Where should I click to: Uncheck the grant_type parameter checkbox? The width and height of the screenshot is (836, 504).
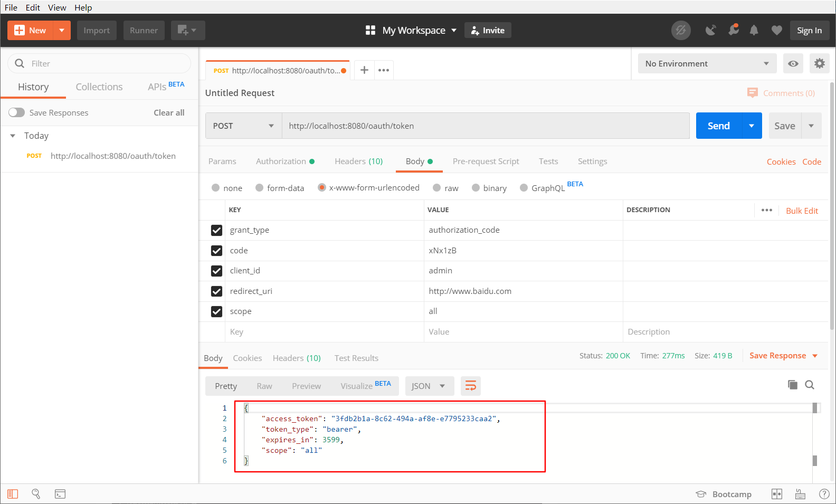pos(216,230)
